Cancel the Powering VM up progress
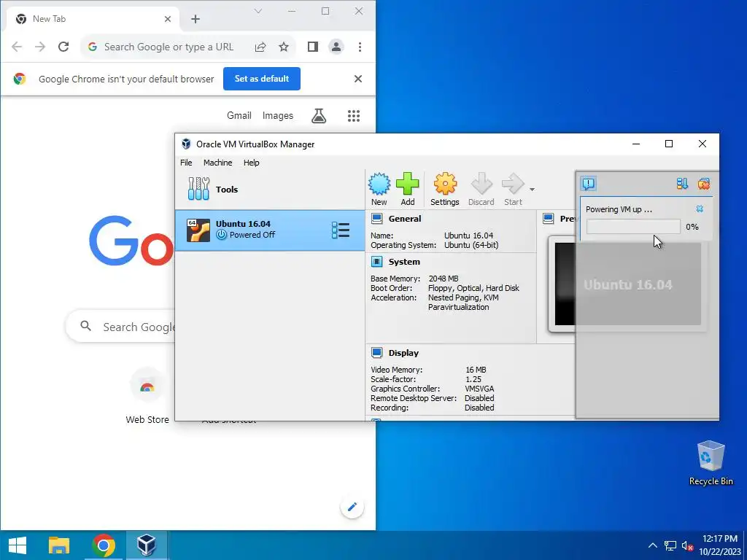The height and width of the screenshot is (560, 747). [x=700, y=209]
